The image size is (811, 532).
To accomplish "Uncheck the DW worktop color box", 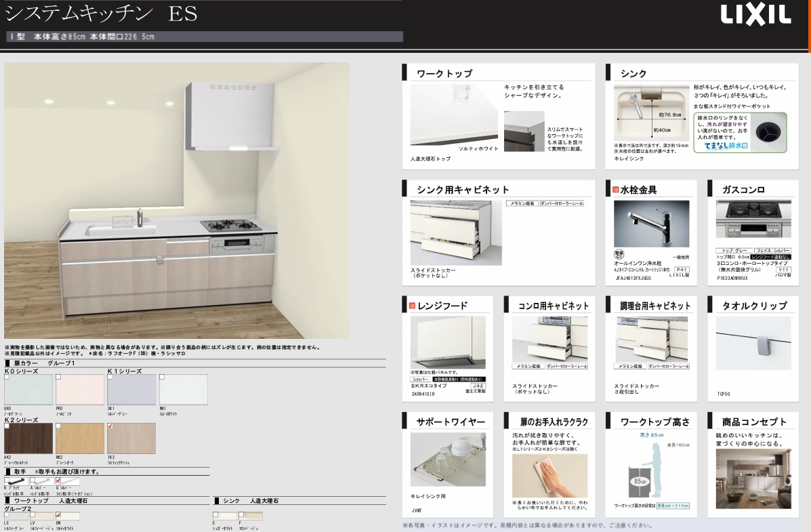I will (x=58, y=515).
